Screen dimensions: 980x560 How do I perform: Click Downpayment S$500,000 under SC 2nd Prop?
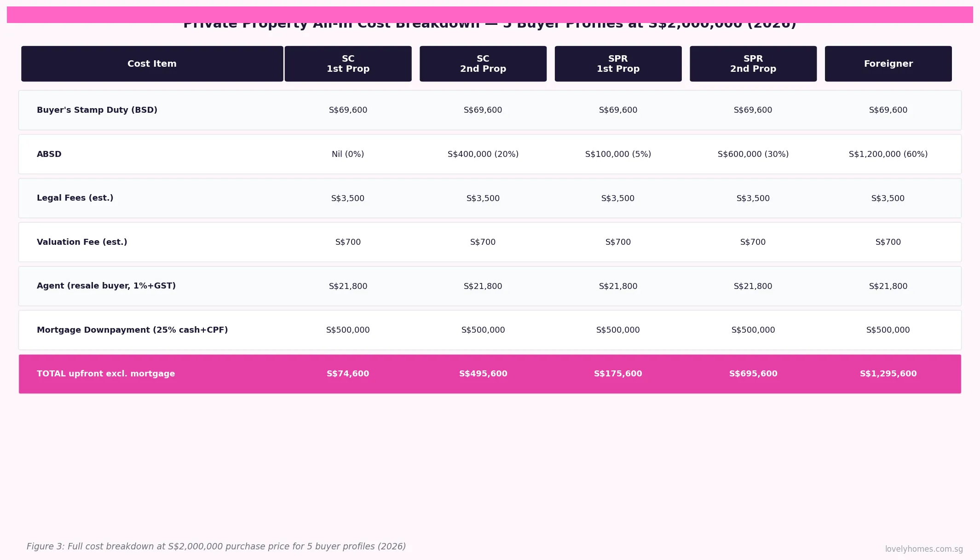click(483, 330)
